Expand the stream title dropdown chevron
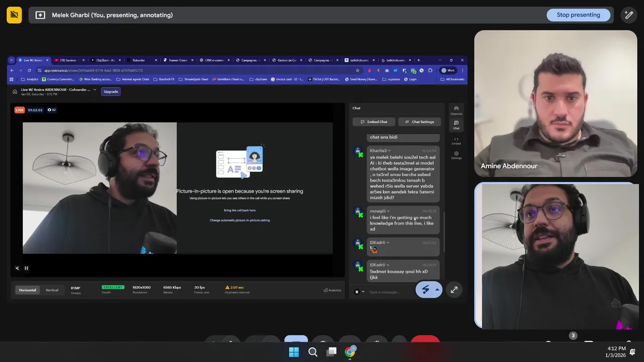 click(x=95, y=89)
